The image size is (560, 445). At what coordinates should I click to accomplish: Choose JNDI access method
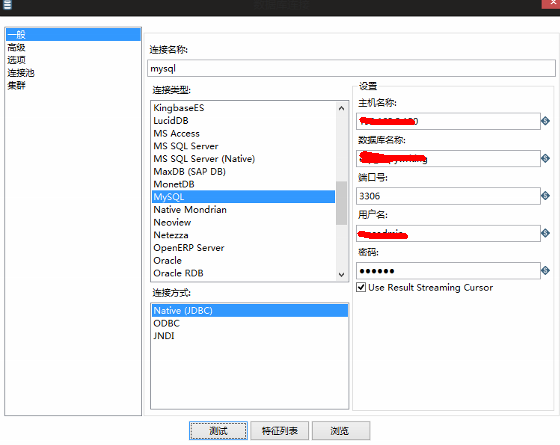pos(250,336)
